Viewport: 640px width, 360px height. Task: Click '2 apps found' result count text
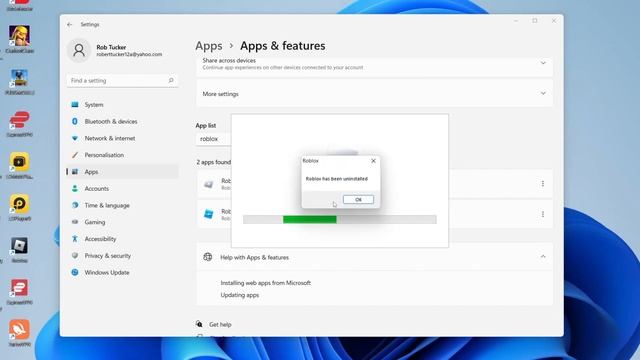point(213,162)
